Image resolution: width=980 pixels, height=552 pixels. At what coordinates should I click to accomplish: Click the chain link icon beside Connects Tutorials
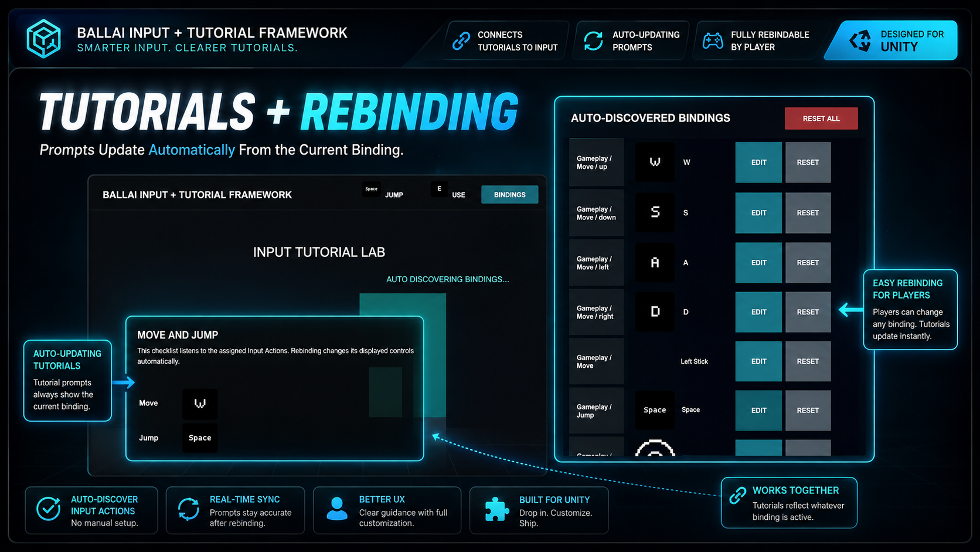point(461,40)
